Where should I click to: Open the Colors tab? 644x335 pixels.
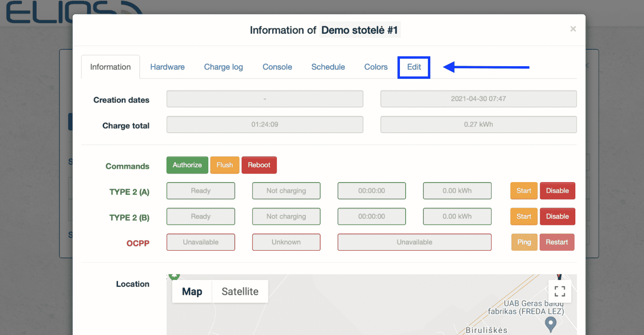coord(376,67)
